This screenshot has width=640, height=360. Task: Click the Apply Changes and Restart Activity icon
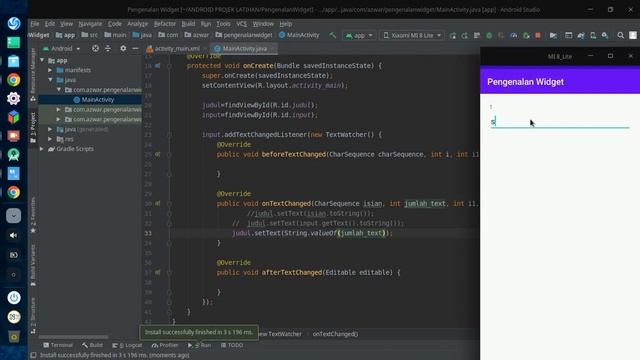[464, 36]
